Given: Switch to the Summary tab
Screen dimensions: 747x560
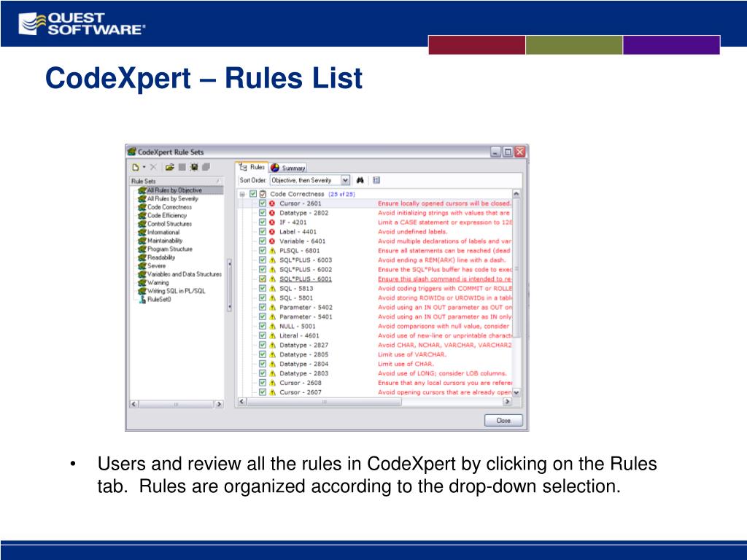Looking at the screenshot, I should [x=288, y=168].
